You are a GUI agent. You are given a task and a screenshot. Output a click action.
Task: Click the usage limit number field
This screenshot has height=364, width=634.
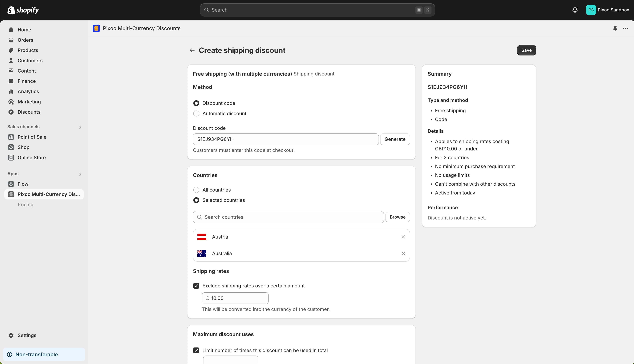[231, 360]
